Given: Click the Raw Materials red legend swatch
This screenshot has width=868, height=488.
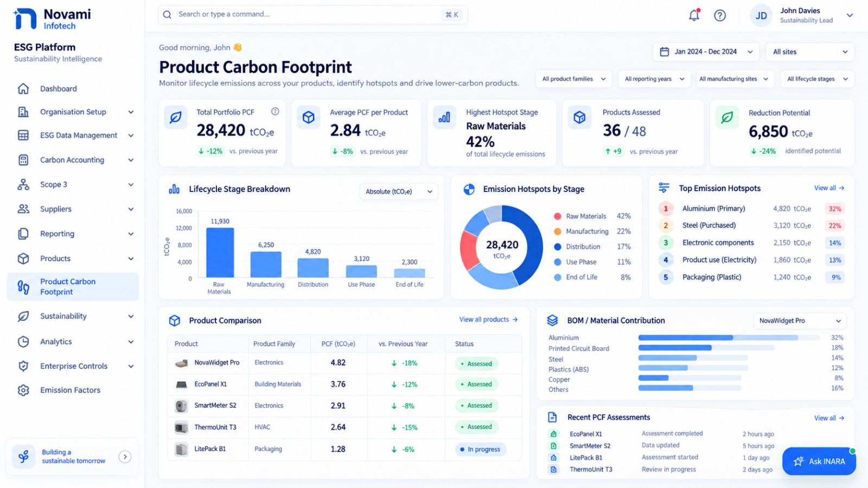Looking at the screenshot, I should [x=557, y=216].
